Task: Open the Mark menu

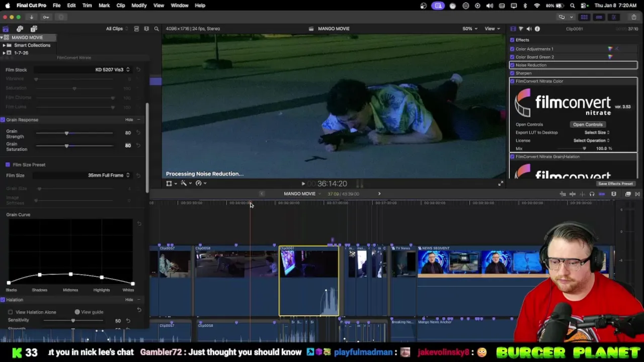Action: tap(104, 6)
